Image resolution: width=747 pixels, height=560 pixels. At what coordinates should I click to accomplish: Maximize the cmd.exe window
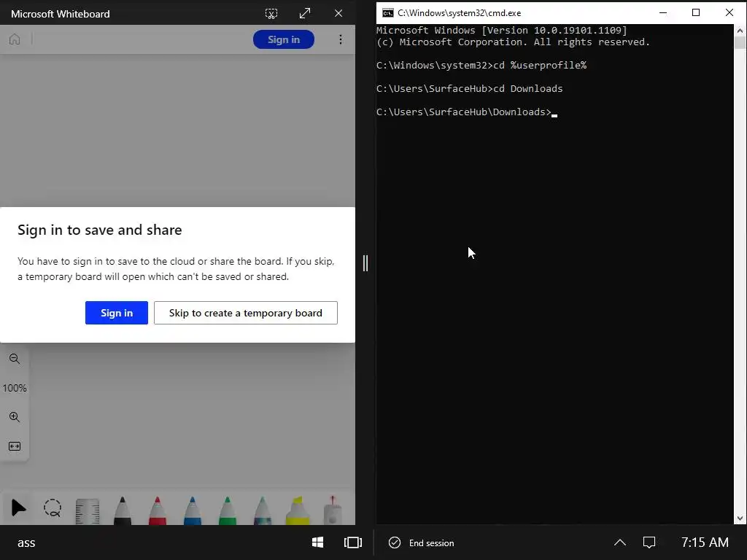point(695,13)
